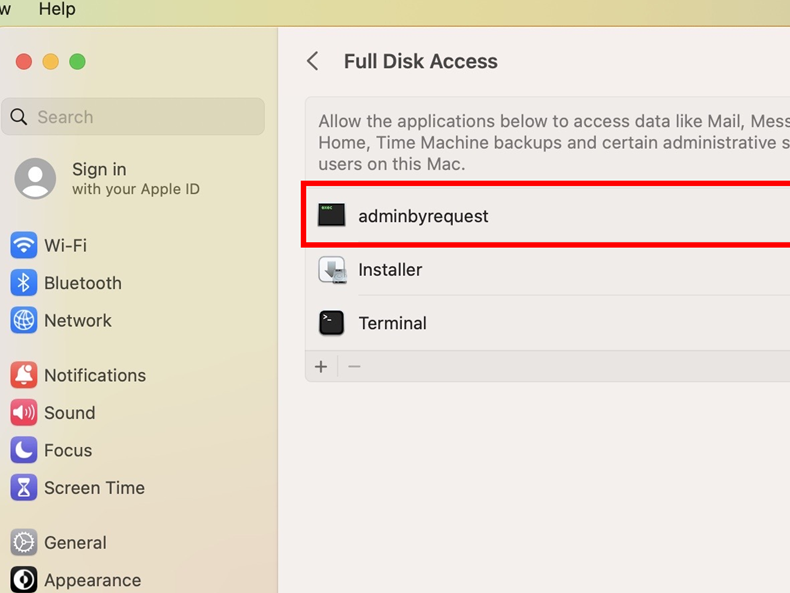Open the Focus moon icon
This screenshot has height=593, width=790.
coord(23,450)
